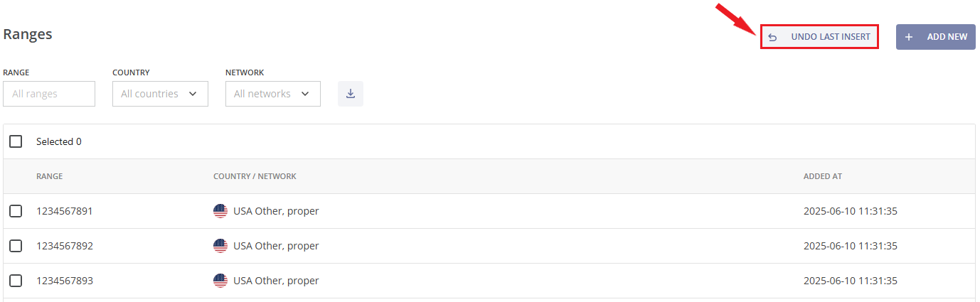Screen dimensions: 980x302
Task: Click the Country / Network column header
Action: coord(255,176)
